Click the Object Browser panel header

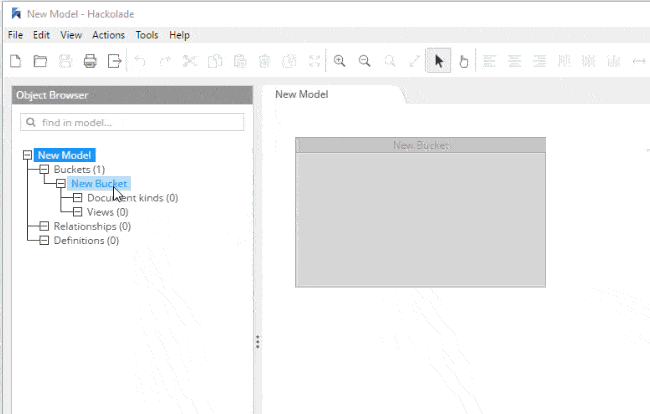[x=132, y=95]
